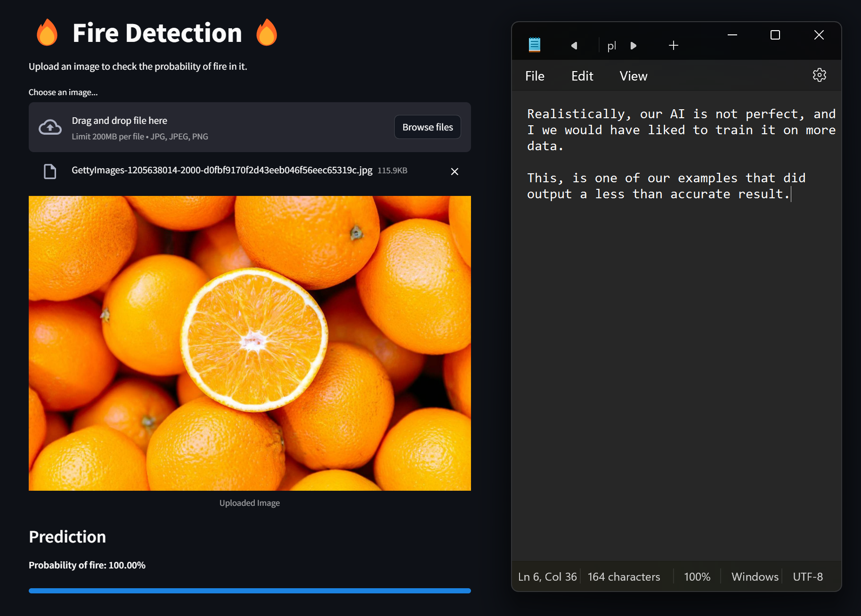Click the drag and drop file area
This screenshot has height=616, width=861.
[x=250, y=127]
